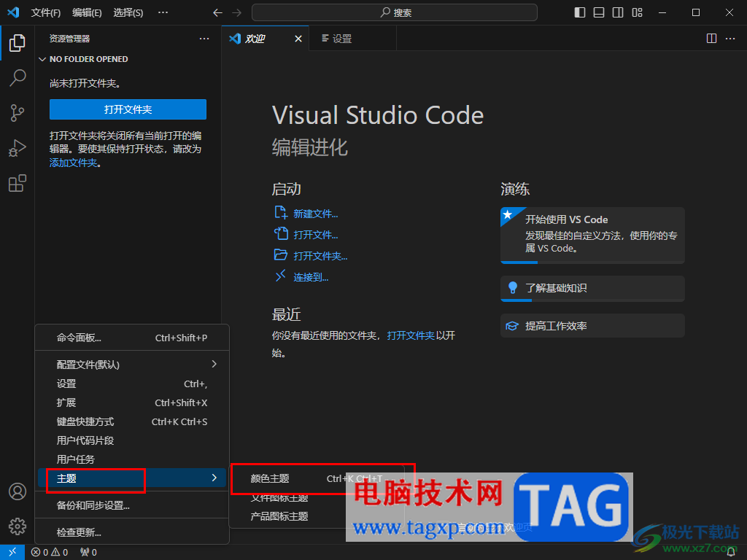
Task: Click the notifications bell in status bar
Action: [731, 553]
